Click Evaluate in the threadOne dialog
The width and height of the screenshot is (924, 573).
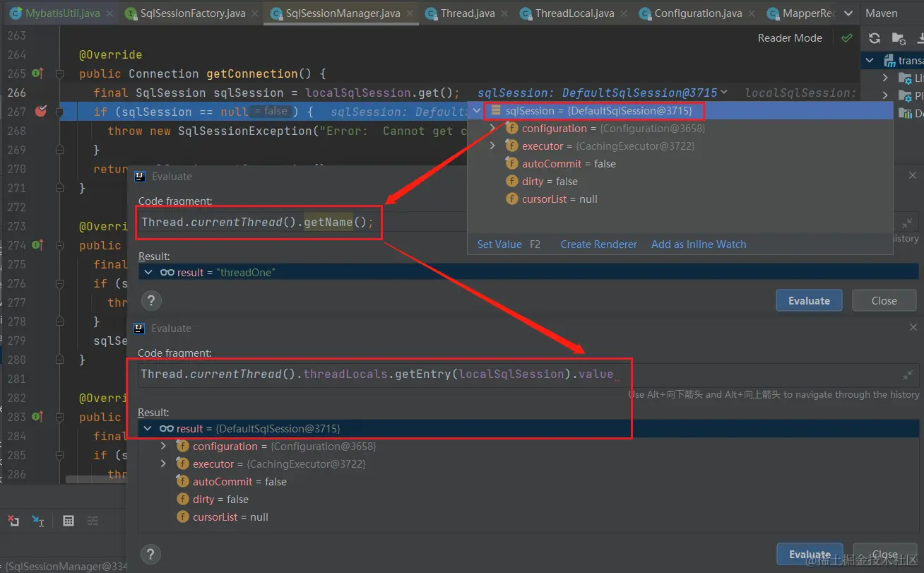click(x=809, y=300)
